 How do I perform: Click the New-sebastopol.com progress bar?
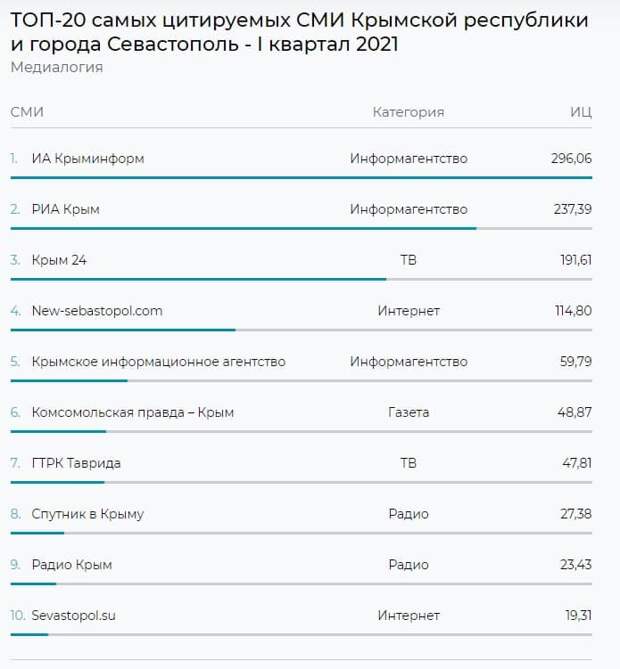click(x=301, y=330)
